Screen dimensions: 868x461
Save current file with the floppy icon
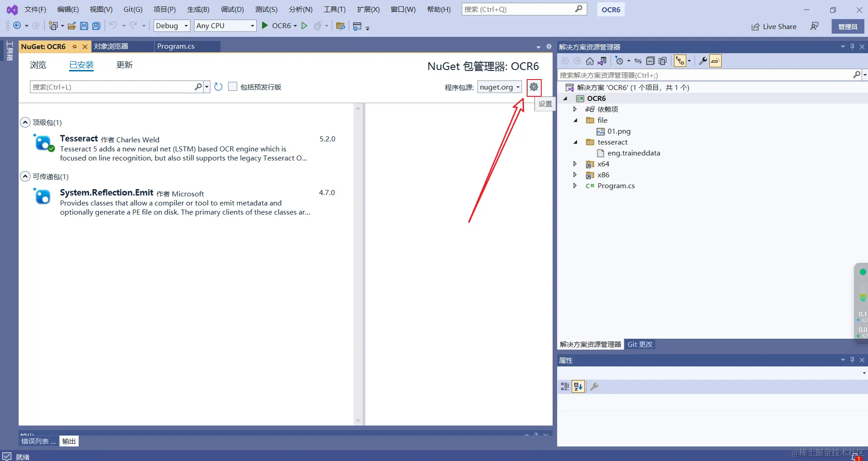tap(84, 26)
